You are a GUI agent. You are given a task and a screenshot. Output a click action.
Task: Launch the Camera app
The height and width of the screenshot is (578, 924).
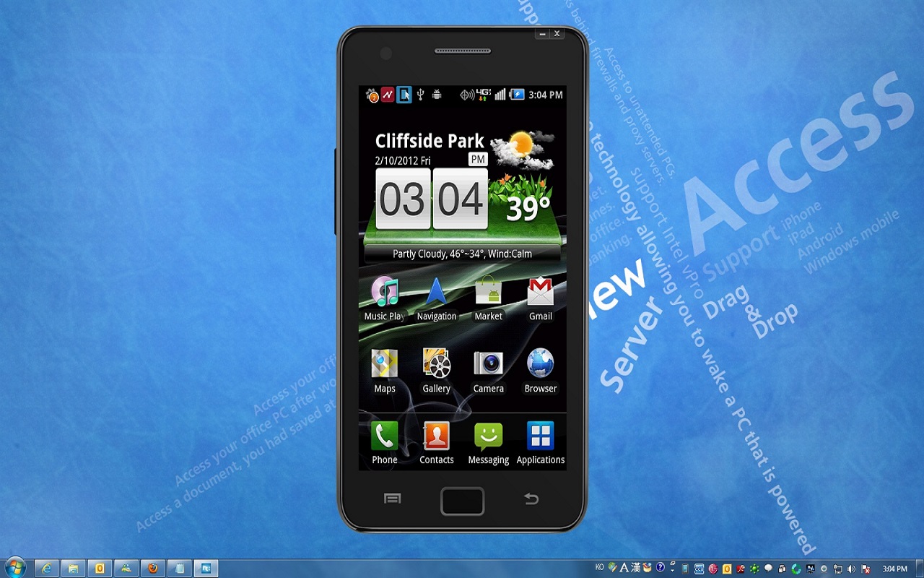pyautogui.click(x=488, y=366)
